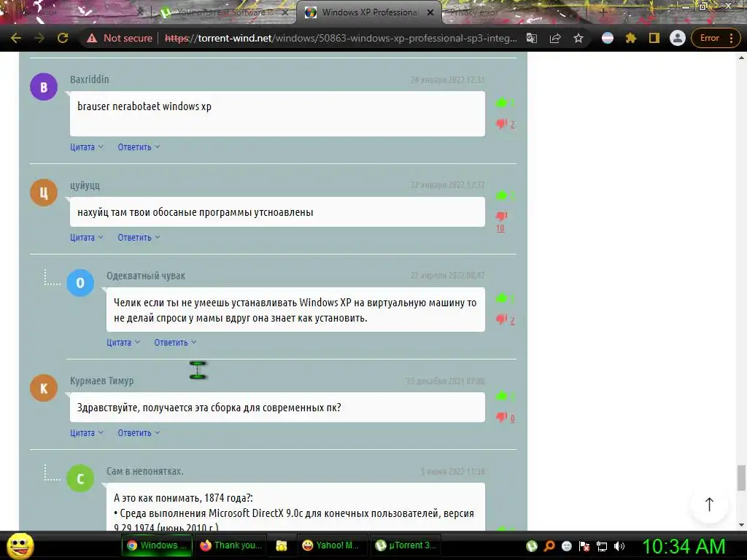747x560 pixels.
Task: Dislike Одекватный чувак's comment
Action: (501, 319)
